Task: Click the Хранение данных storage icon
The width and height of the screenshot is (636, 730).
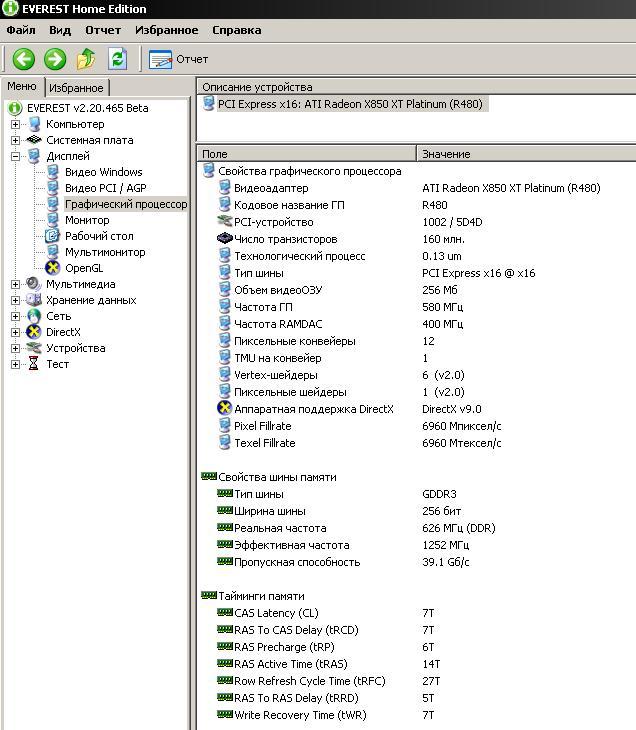Action: 34,300
